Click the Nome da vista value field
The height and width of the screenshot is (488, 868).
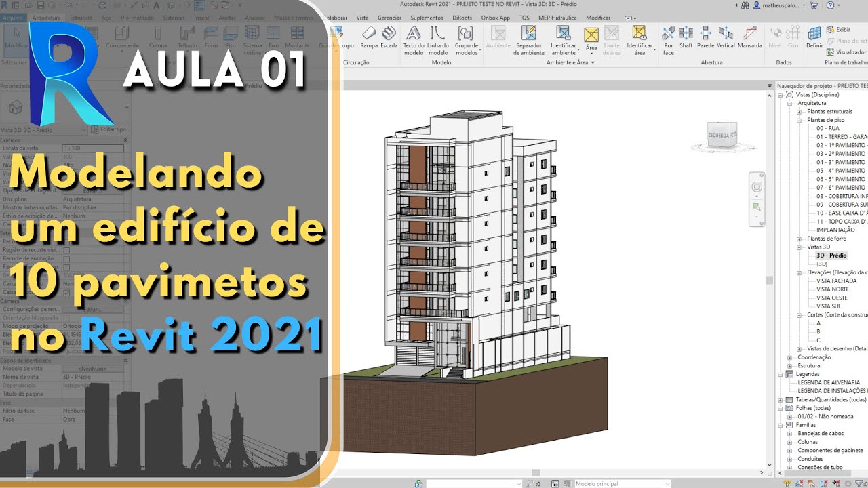(x=93, y=376)
